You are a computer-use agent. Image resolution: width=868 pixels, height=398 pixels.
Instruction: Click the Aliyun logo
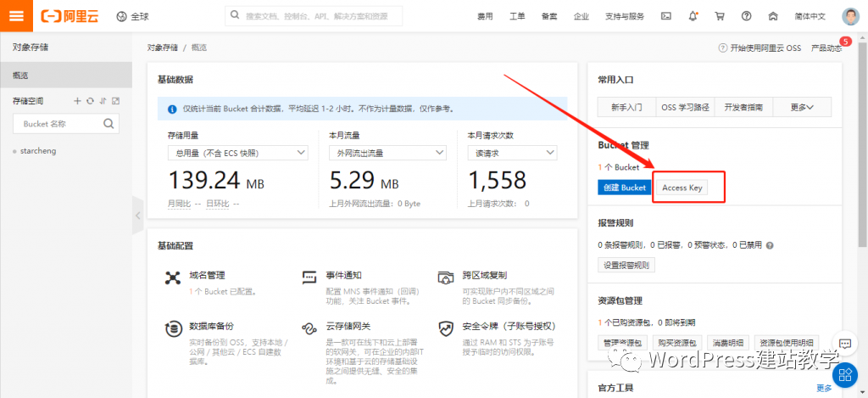(70, 16)
